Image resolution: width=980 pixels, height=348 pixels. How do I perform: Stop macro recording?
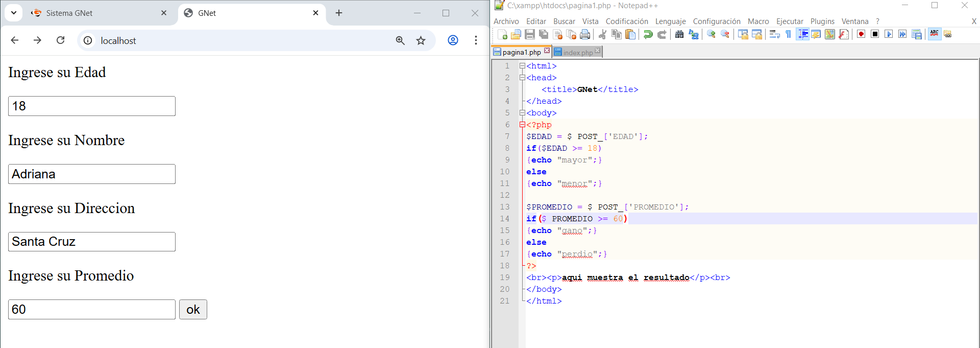875,34
